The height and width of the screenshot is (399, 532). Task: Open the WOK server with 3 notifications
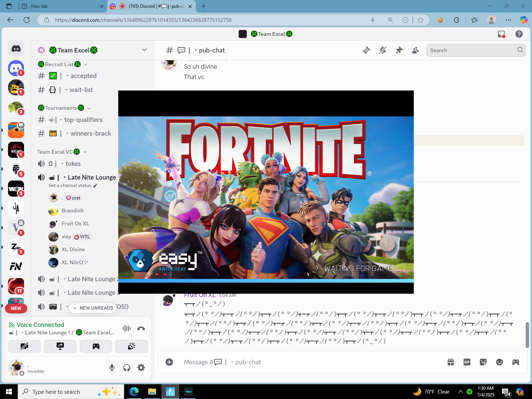16,189
